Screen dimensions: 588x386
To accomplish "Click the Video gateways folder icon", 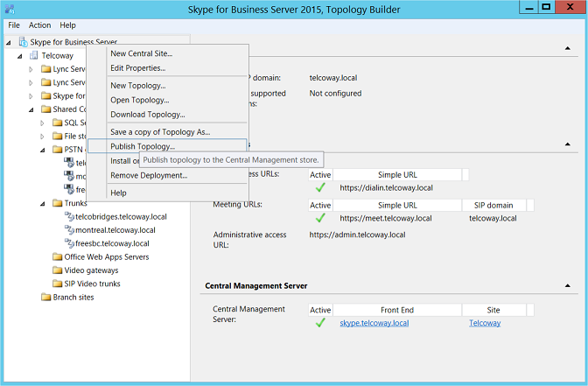I will coord(58,270).
